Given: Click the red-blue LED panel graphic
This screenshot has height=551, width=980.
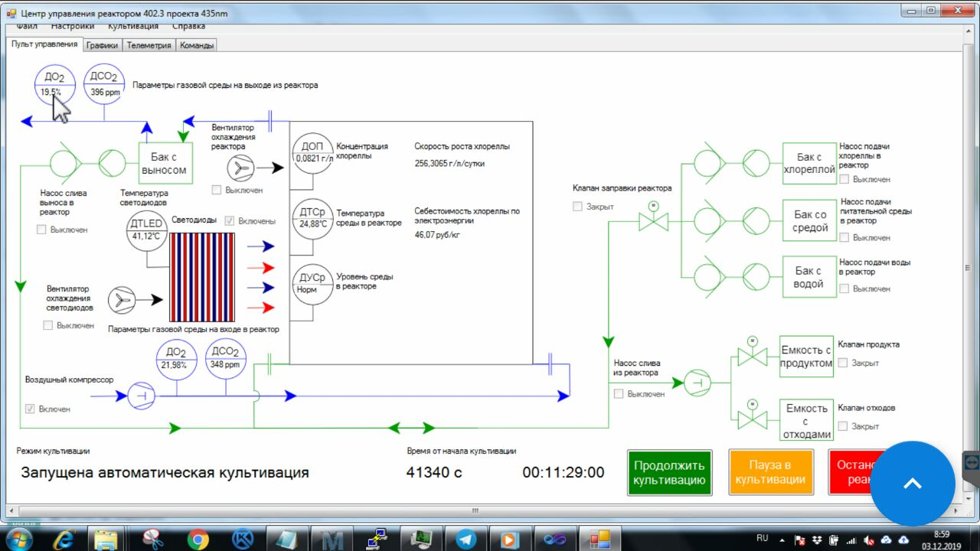Looking at the screenshot, I should [x=202, y=277].
